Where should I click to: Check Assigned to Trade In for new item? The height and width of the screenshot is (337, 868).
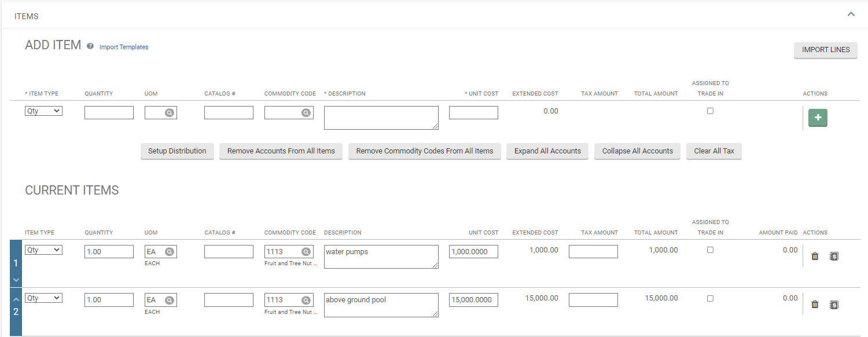[x=710, y=111]
